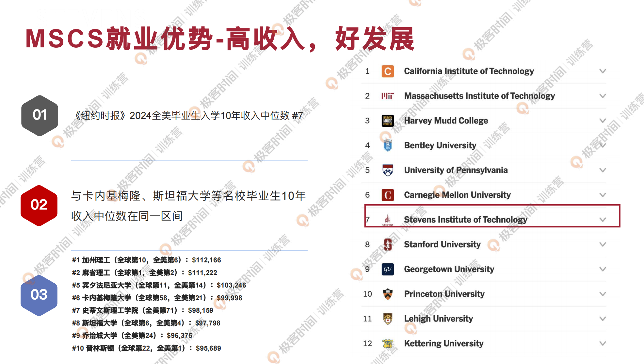Click the Carnegie Mellon University name
The image size is (644, 364).
[457, 195]
